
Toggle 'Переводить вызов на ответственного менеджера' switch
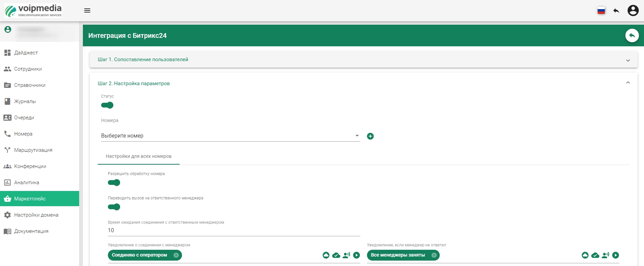[x=114, y=207]
